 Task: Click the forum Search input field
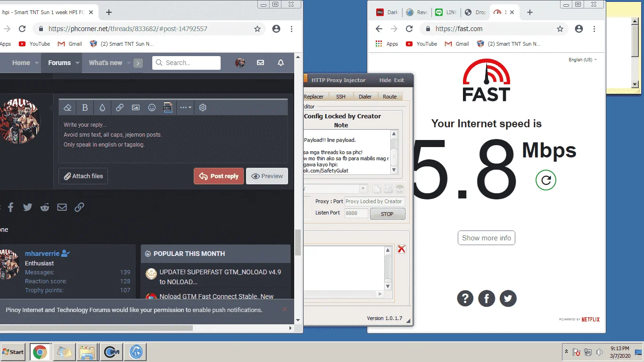click(186, 63)
